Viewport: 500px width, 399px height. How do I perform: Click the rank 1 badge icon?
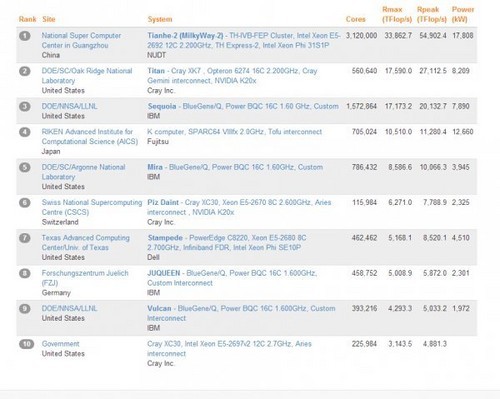[25, 35]
